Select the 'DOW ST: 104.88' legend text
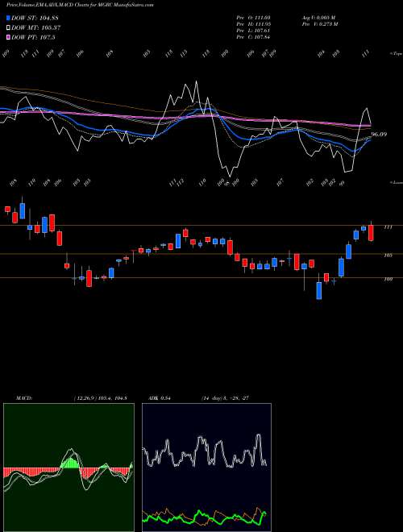This screenshot has height=532, width=403. (x=35, y=18)
